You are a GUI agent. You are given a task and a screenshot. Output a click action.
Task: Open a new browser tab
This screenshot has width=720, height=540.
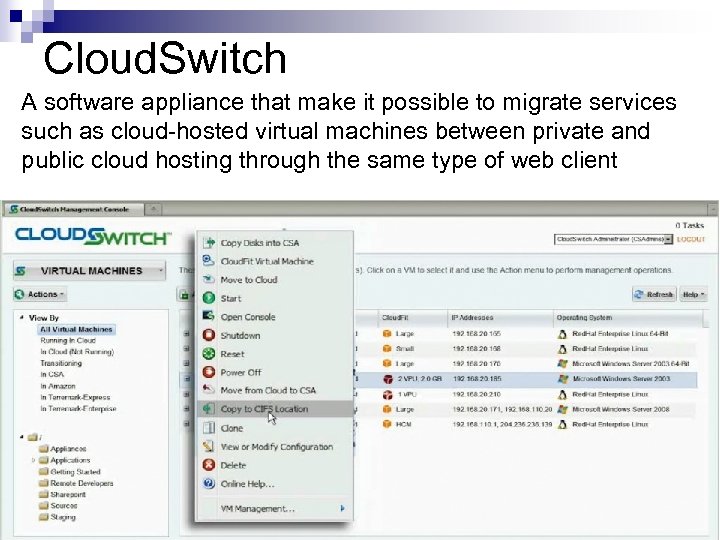[153, 209]
